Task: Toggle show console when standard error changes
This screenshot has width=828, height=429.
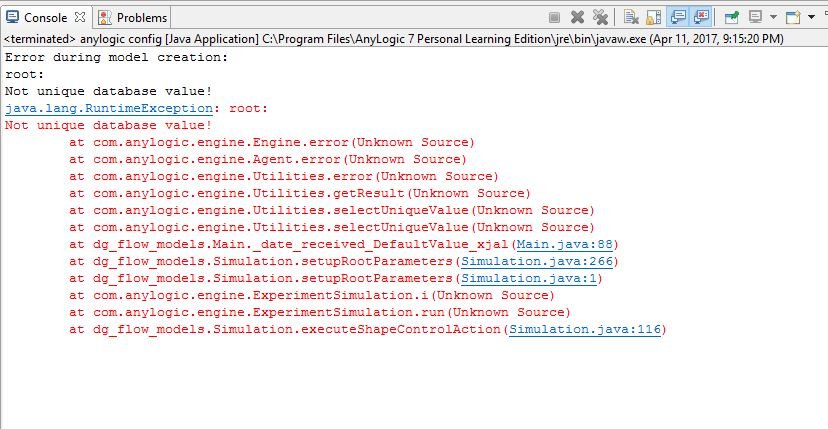Action: coord(701,17)
